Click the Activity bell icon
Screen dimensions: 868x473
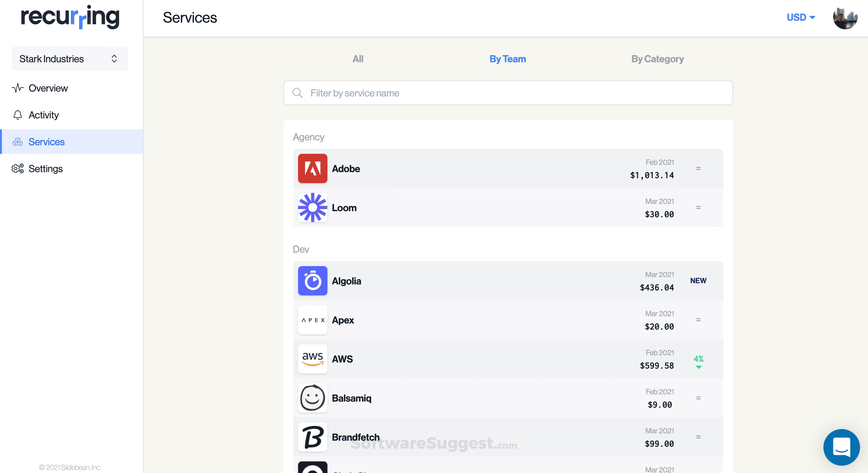coord(17,115)
